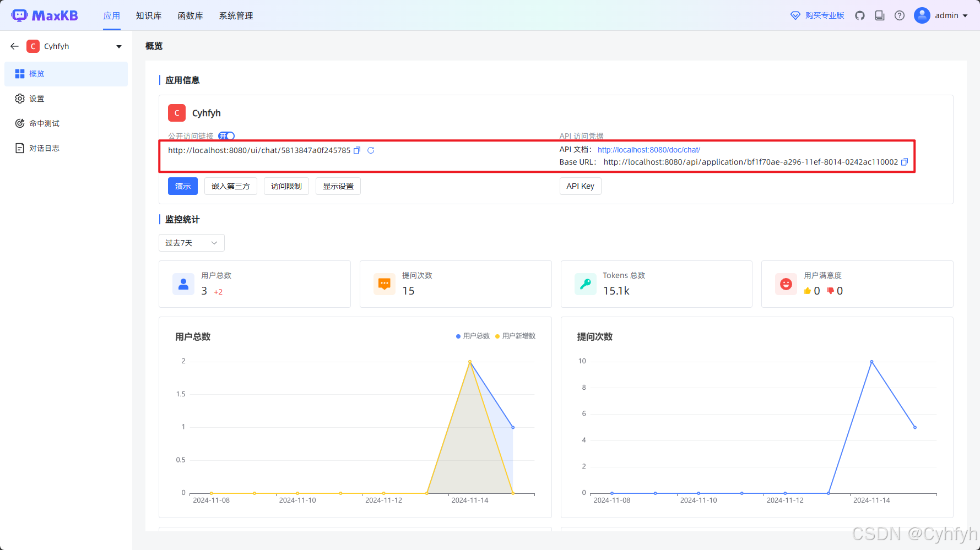980x550 pixels.
Task: Click the Cyhfyh app card icon
Action: [x=177, y=113]
